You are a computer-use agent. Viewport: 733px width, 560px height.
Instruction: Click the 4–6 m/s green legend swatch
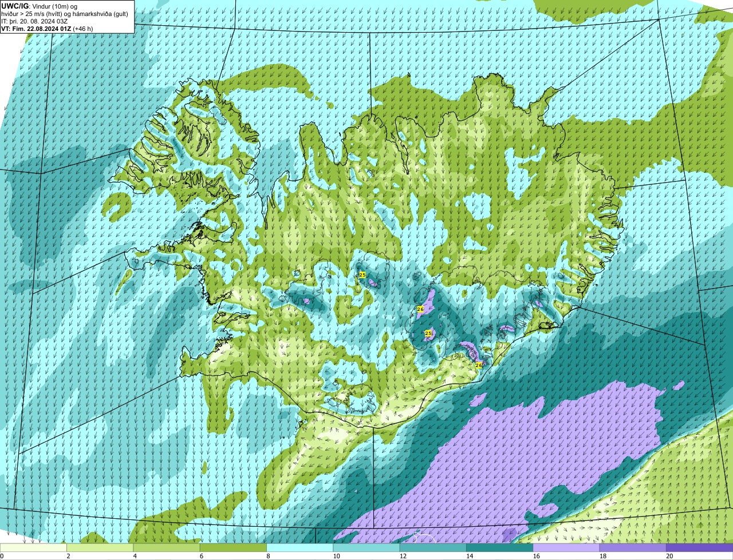[167, 547]
